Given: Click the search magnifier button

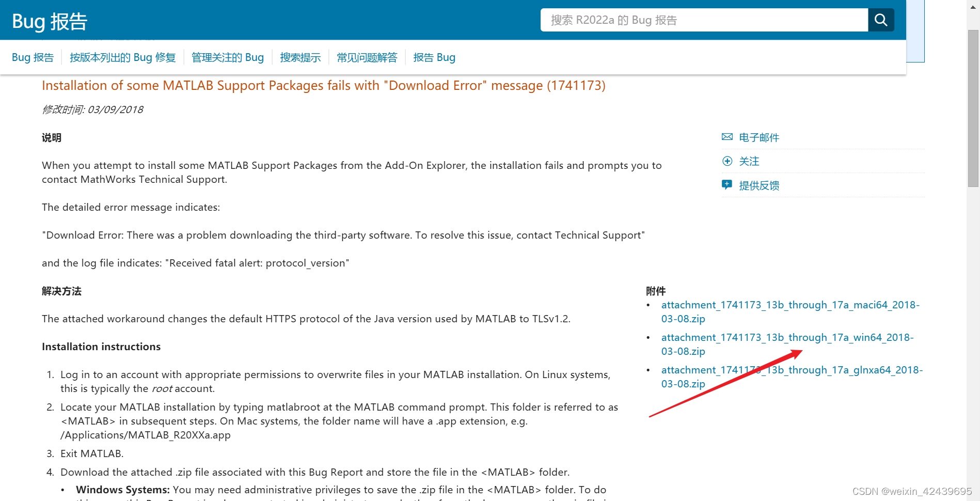Looking at the screenshot, I should (x=881, y=20).
